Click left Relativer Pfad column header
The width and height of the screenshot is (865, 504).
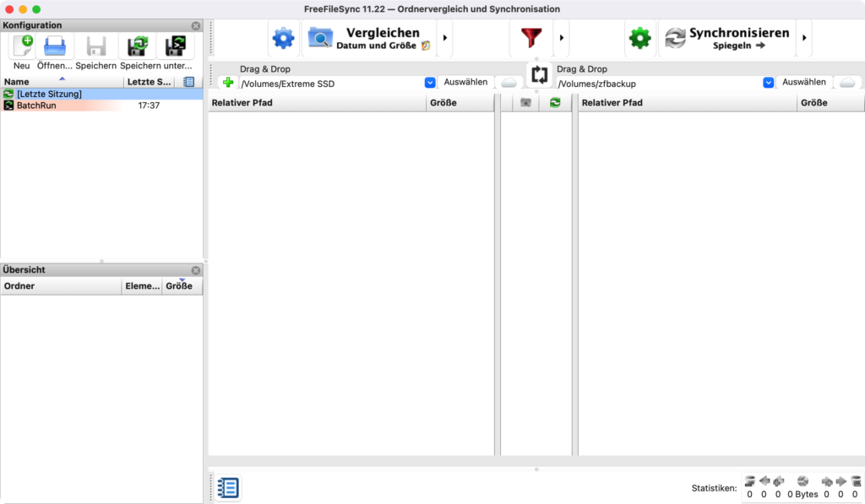318,102
